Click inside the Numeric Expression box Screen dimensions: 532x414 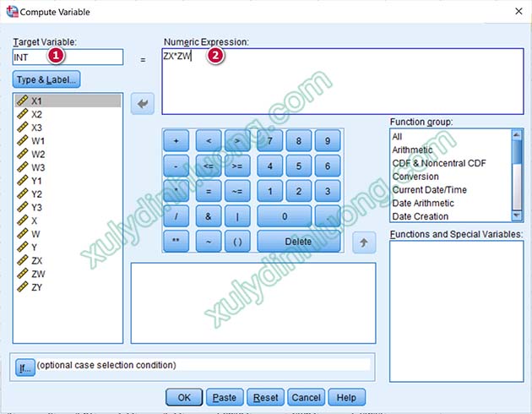(343, 81)
